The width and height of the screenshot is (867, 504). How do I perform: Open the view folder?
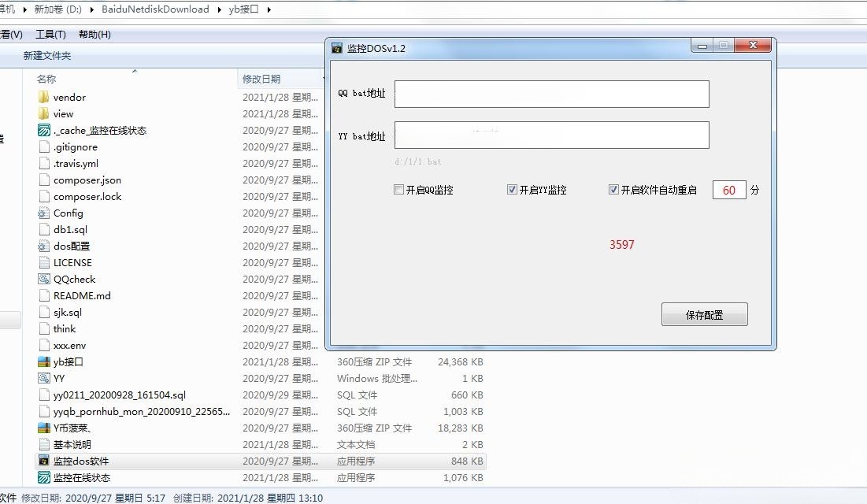tap(63, 113)
